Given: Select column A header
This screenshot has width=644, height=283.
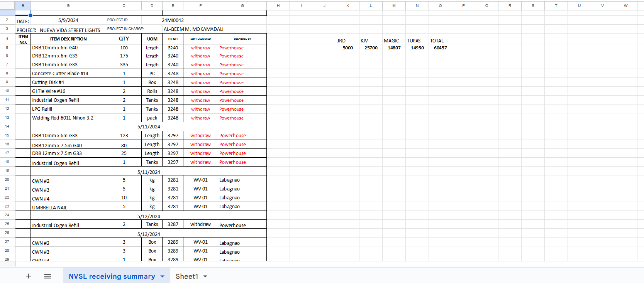Looking at the screenshot, I should point(23,5).
